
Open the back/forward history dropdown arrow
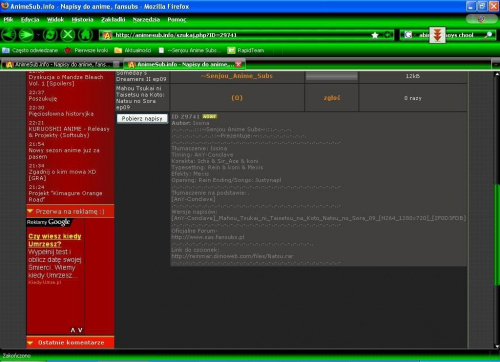coord(38,35)
